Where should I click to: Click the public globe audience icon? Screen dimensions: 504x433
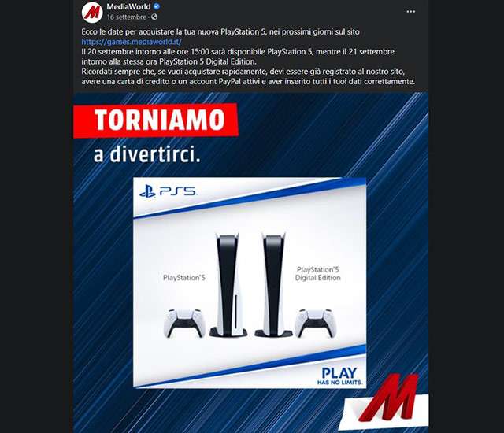pos(154,17)
